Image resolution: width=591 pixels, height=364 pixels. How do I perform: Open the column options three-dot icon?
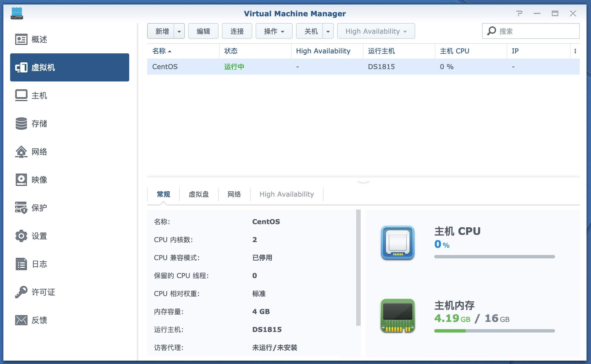click(x=575, y=51)
